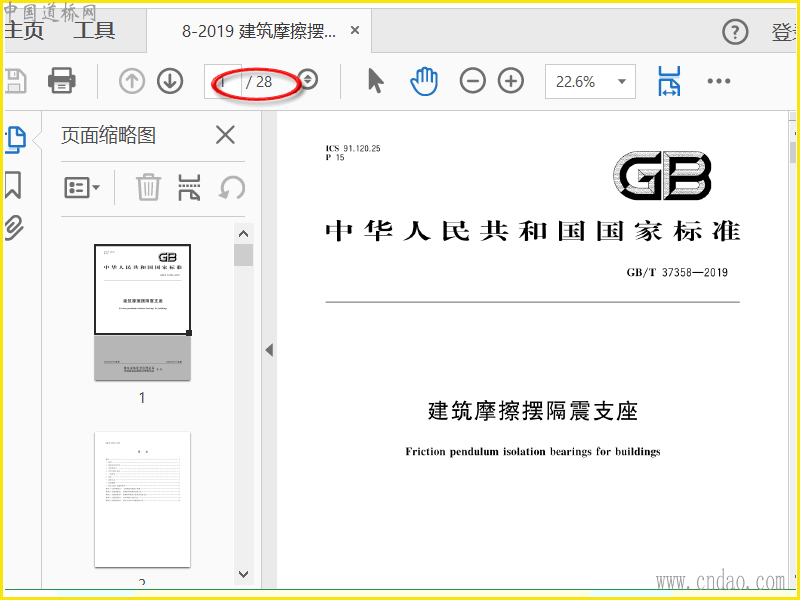Open the Help question mark icon
This screenshot has height=600, width=800.
click(735, 32)
